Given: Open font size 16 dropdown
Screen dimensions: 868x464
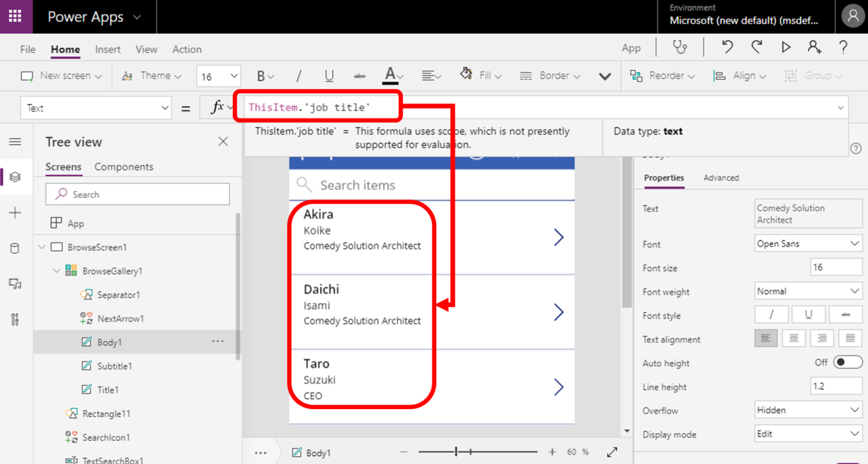Looking at the screenshot, I should [x=218, y=76].
